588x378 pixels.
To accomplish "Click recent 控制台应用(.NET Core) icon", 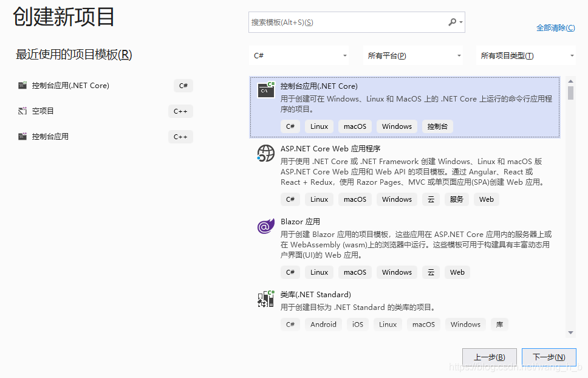I will (x=22, y=86).
